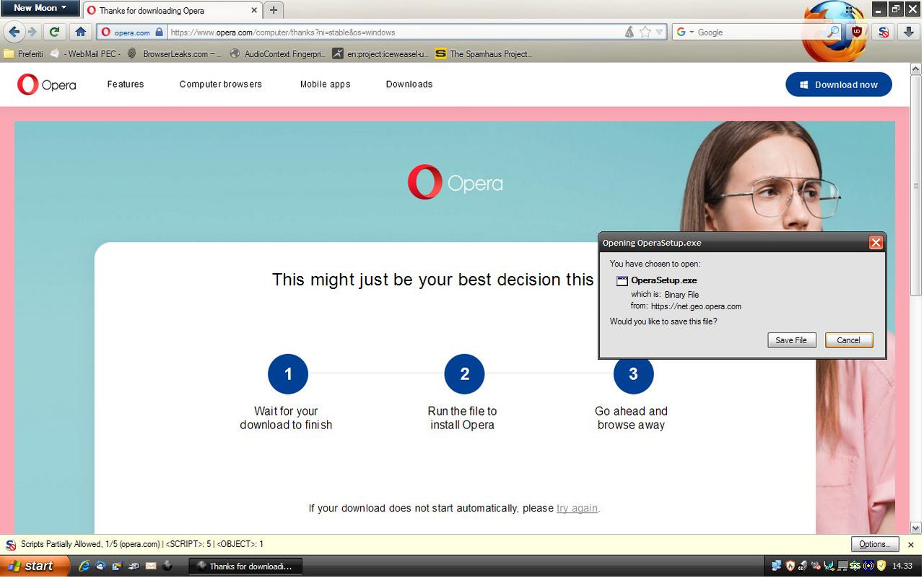
Task: Launch the New Moon globe quick launch icon
Action: click(x=167, y=566)
